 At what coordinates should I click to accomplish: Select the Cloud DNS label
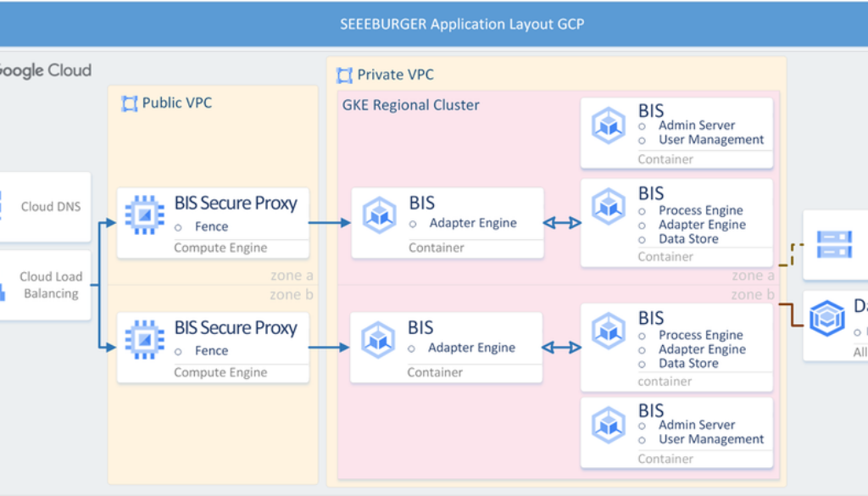pos(51,206)
